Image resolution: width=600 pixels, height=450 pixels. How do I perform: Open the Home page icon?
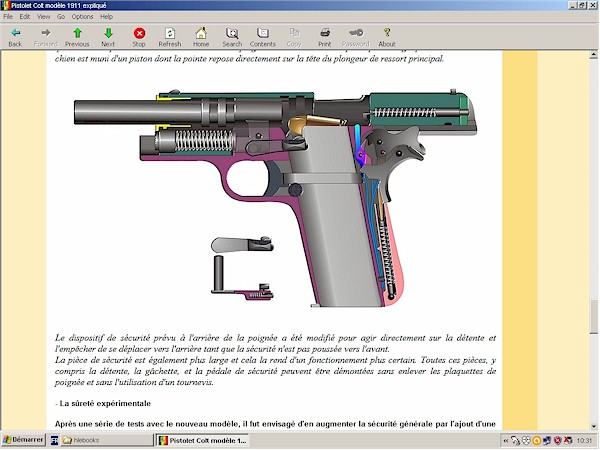[x=201, y=33]
